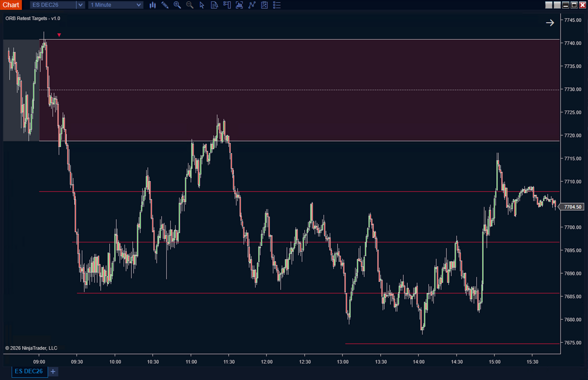Select the Zoom In magnifier tool
Screen dimensions: 588x380
177,5
